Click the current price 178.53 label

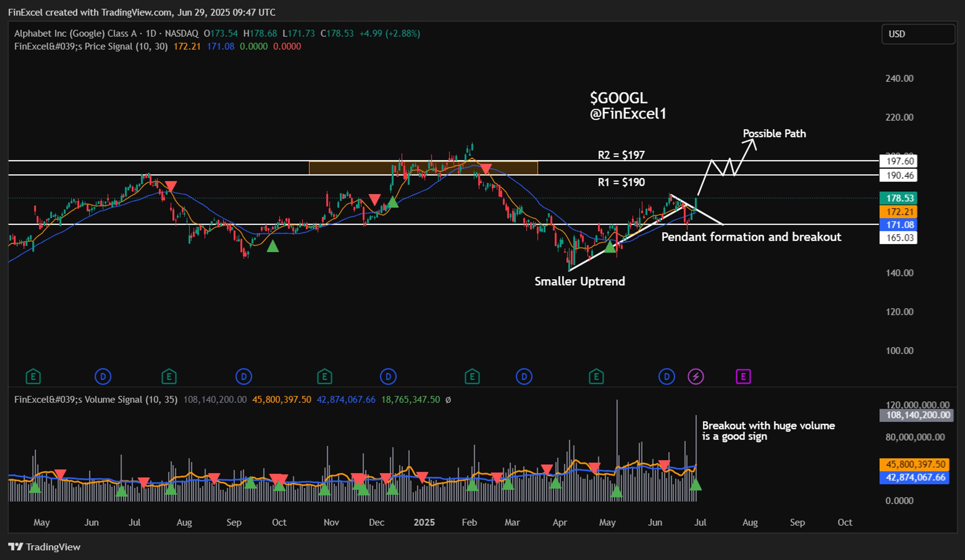coord(898,198)
